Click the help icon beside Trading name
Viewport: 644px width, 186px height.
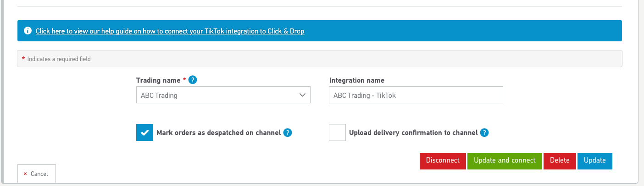tap(193, 80)
